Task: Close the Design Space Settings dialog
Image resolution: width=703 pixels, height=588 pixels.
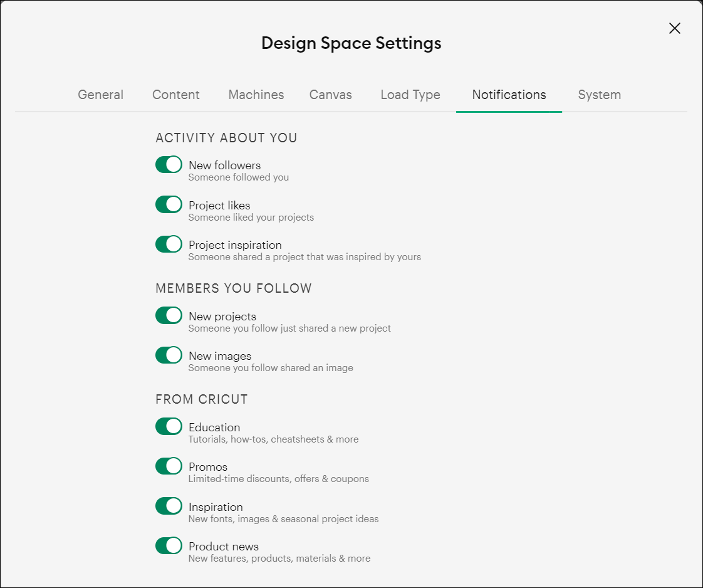Action: (x=674, y=28)
